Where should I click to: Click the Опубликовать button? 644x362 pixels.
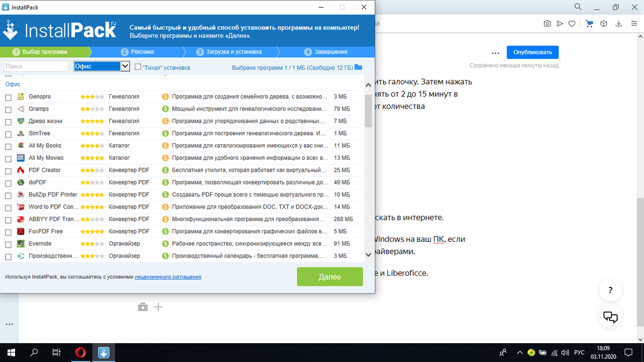pos(532,52)
